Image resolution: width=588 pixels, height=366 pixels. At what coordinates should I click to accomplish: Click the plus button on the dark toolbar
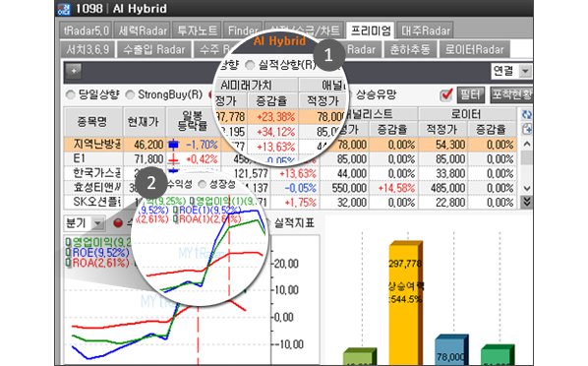click(x=74, y=71)
